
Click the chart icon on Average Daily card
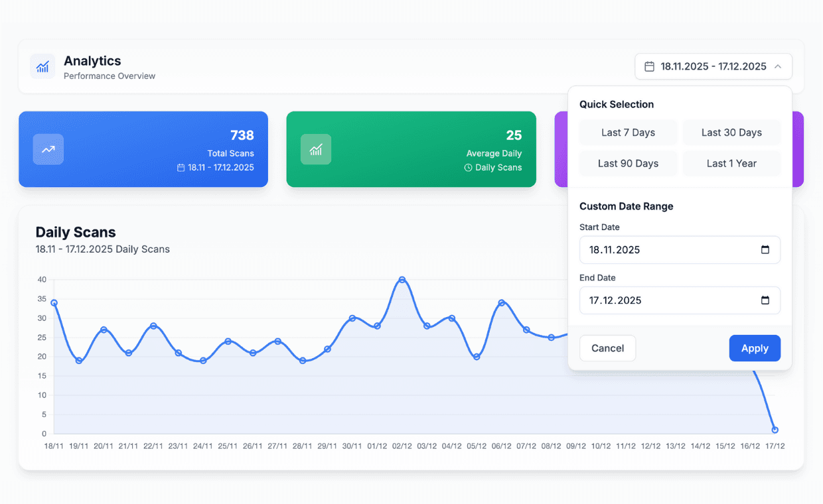pos(316,149)
